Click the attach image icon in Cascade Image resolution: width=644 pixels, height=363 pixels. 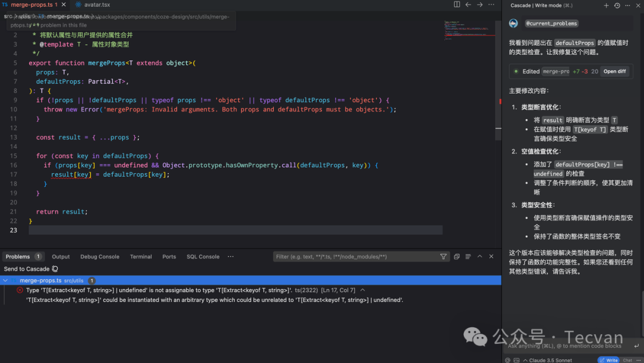point(516,360)
